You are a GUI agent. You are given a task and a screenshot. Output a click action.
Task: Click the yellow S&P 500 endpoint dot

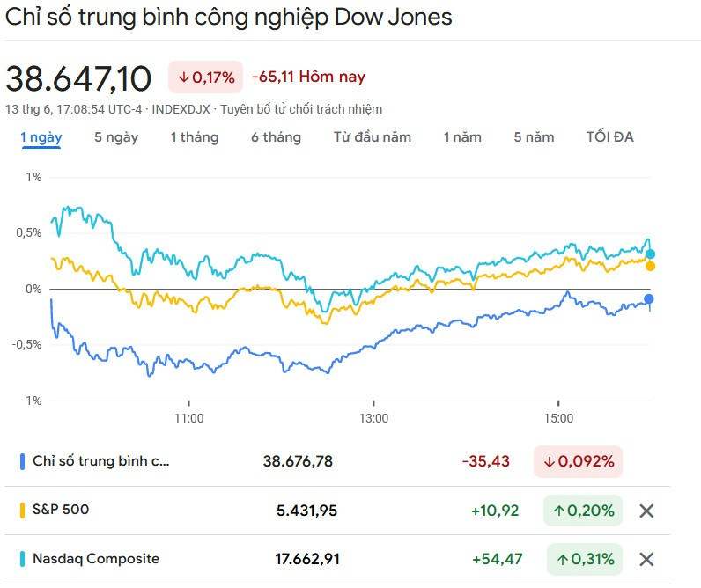(x=650, y=266)
